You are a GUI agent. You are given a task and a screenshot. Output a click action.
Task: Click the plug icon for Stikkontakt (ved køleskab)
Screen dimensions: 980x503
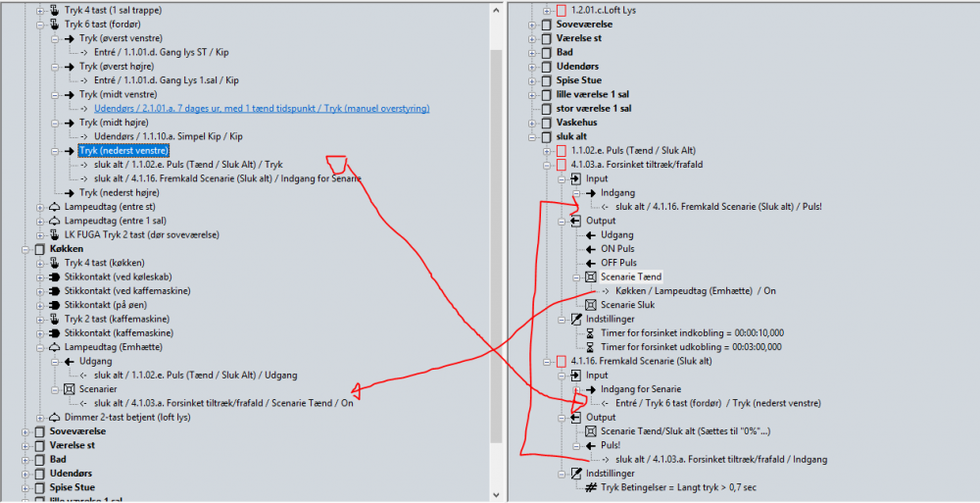pyautogui.click(x=55, y=277)
